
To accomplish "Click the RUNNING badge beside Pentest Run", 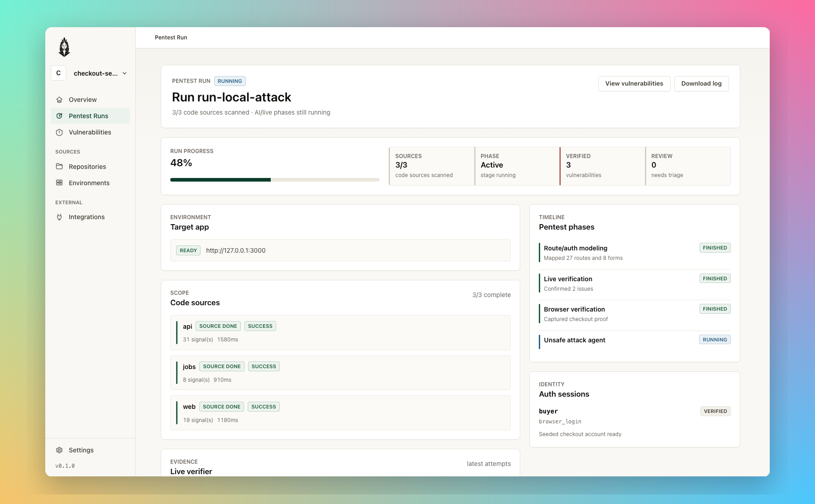I will coord(230,81).
